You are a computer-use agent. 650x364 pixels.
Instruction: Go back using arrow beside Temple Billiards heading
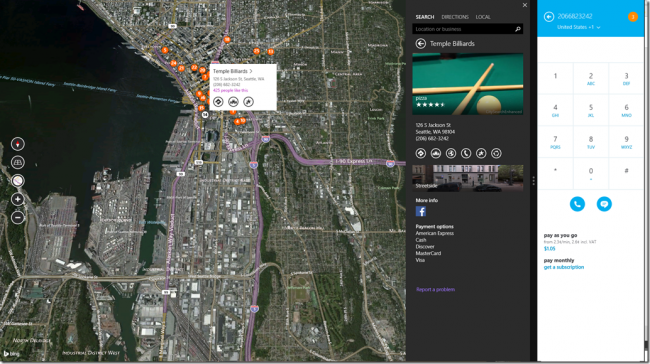(421, 44)
